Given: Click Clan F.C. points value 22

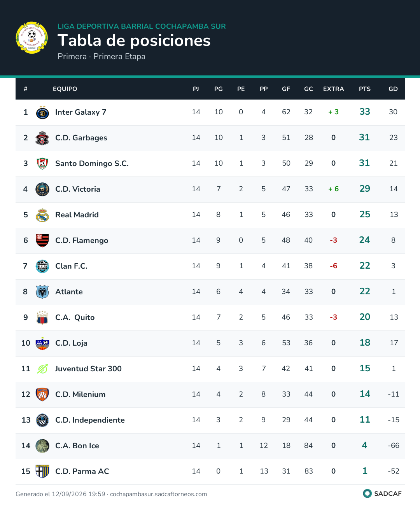Looking at the screenshot, I should [x=365, y=266].
